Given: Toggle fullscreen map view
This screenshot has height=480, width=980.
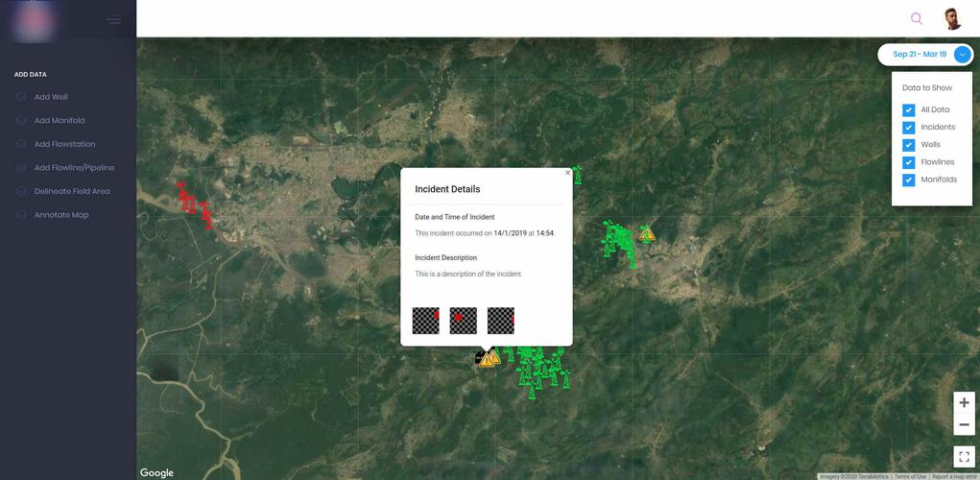Looking at the screenshot, I should tap(964, 456).
